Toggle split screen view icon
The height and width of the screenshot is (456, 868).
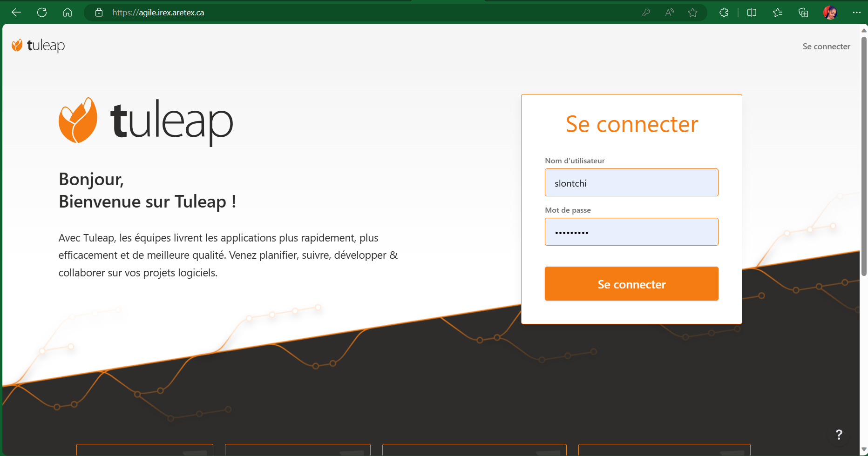click(x=752, y=13)
